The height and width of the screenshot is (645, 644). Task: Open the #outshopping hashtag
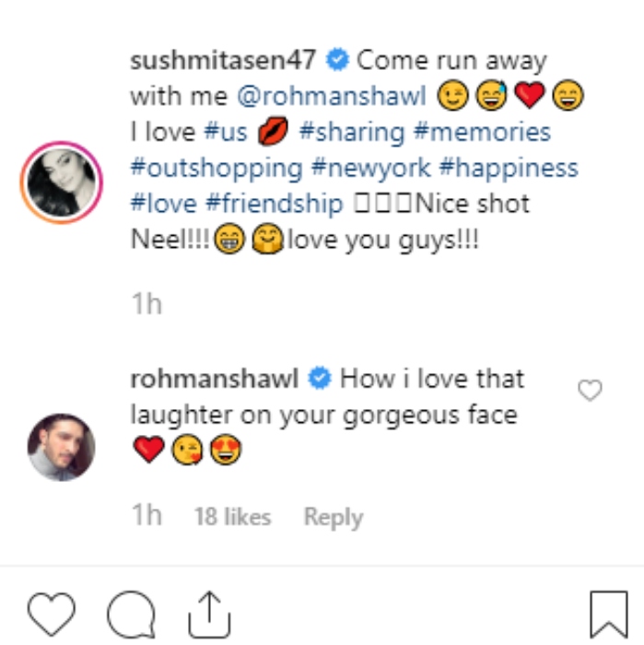217,168
